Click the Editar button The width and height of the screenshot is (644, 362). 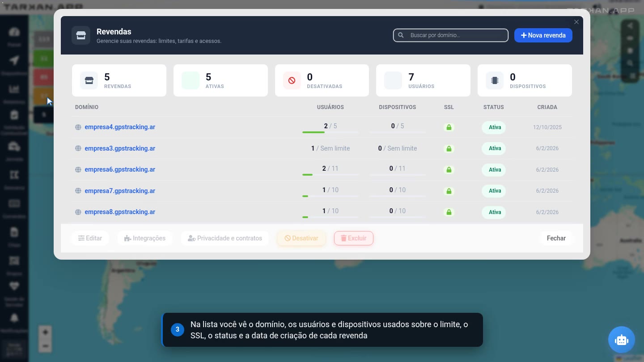90,238
